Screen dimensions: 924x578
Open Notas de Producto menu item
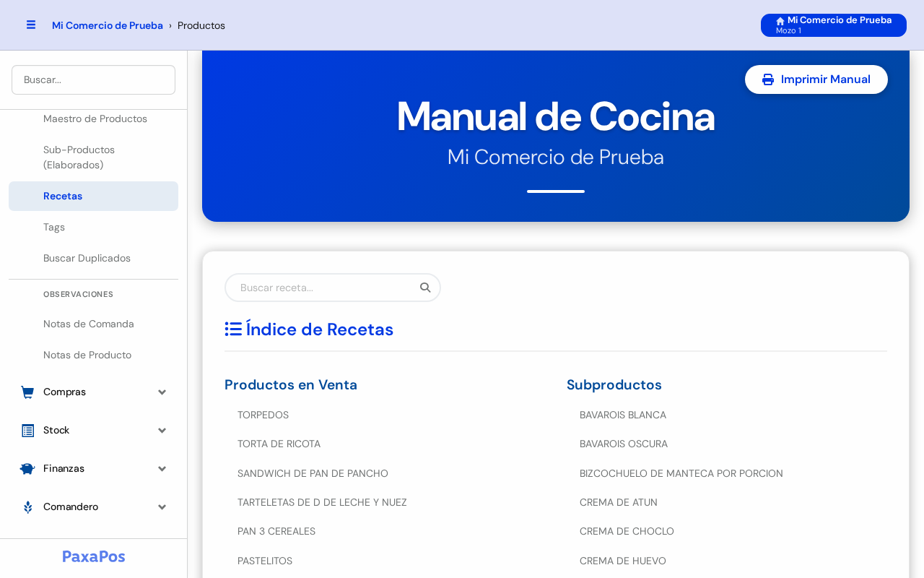[94, 355]
